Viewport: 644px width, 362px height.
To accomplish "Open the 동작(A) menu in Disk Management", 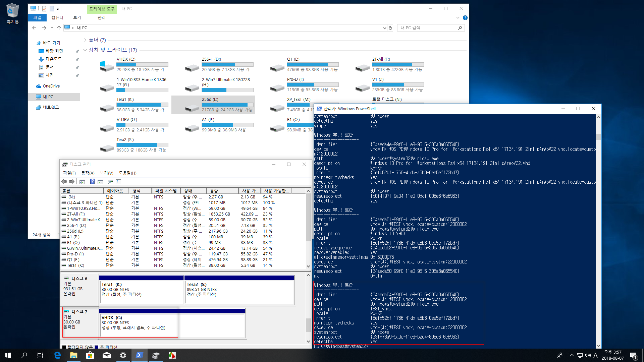I will point(88,173).
